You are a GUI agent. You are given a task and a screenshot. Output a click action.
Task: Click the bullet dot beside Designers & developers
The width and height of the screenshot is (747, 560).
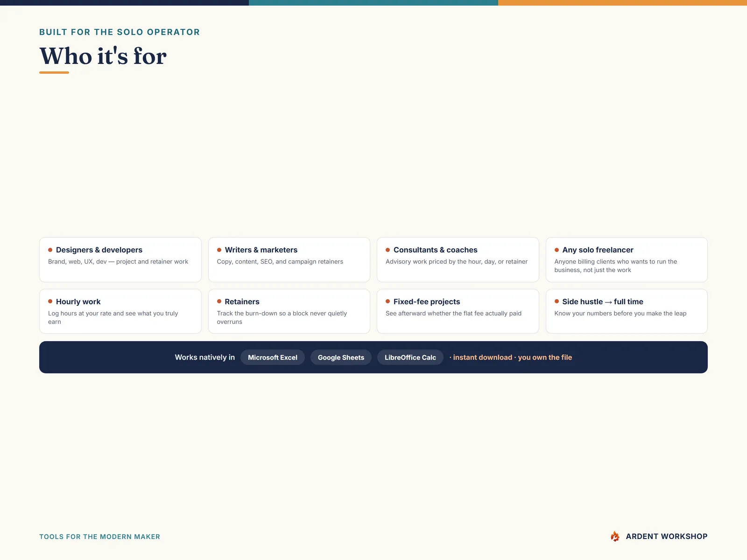(x=50, y=250)
